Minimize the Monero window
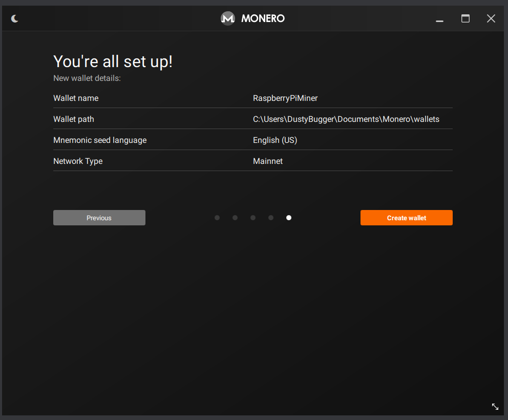The width and height of the screenshot is (508, 420). [440, 21]
